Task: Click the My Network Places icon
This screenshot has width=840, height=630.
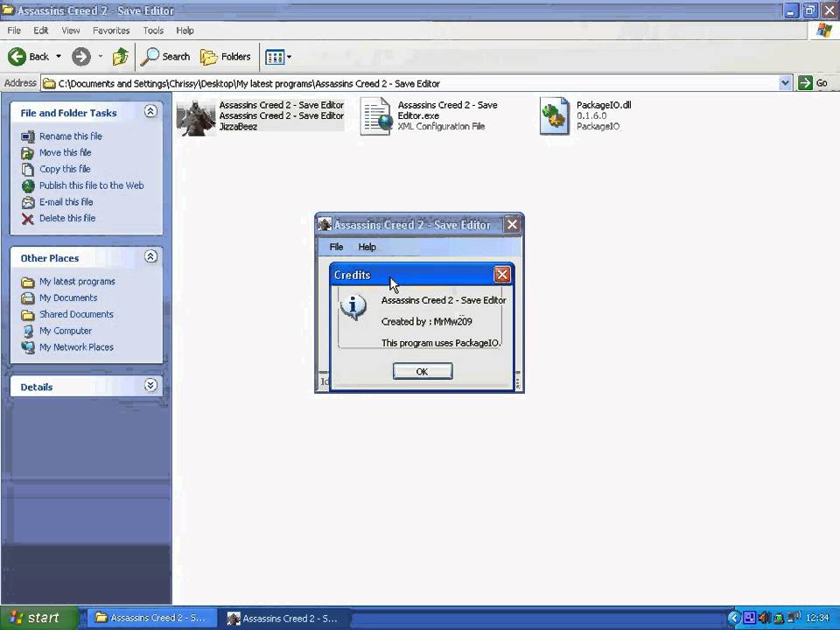Action: (28, 347)
